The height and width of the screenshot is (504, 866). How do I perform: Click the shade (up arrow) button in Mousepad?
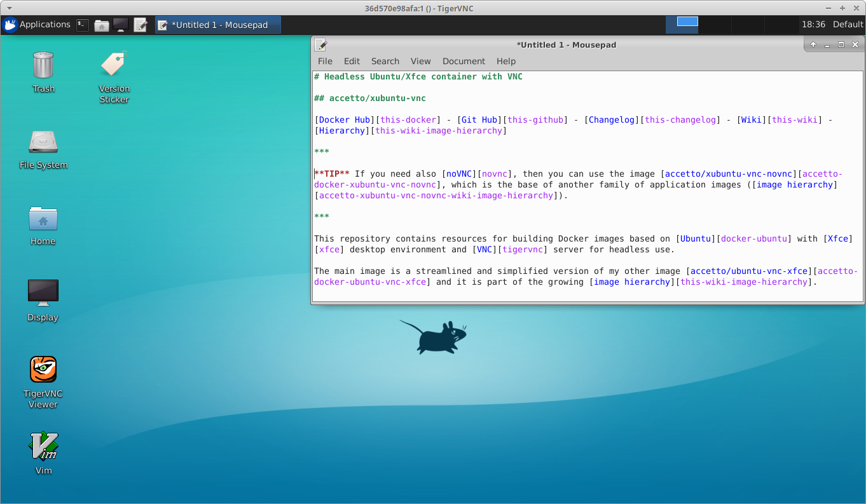[813, 44]
